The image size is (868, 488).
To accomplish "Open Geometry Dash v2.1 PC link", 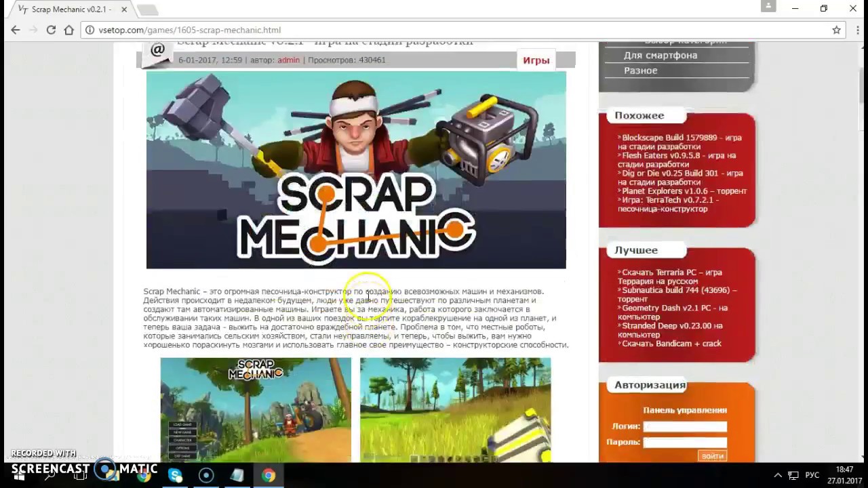I will tap(673, 312).
